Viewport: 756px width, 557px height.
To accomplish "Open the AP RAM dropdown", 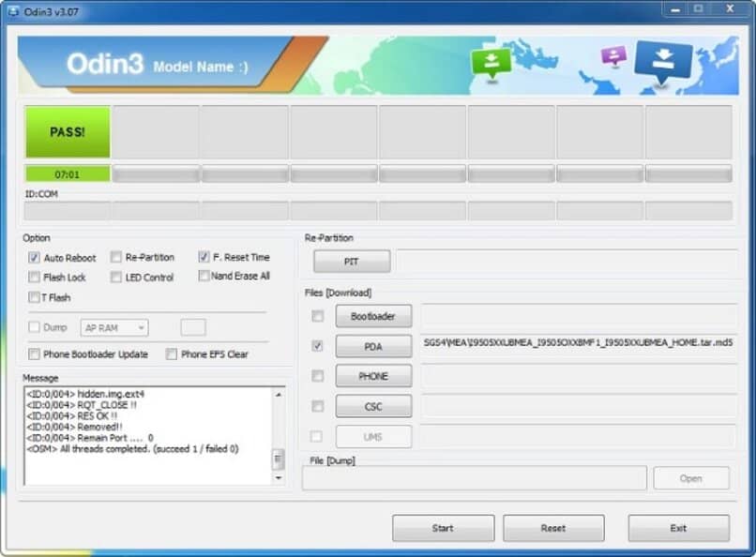I will coord(114,328).
